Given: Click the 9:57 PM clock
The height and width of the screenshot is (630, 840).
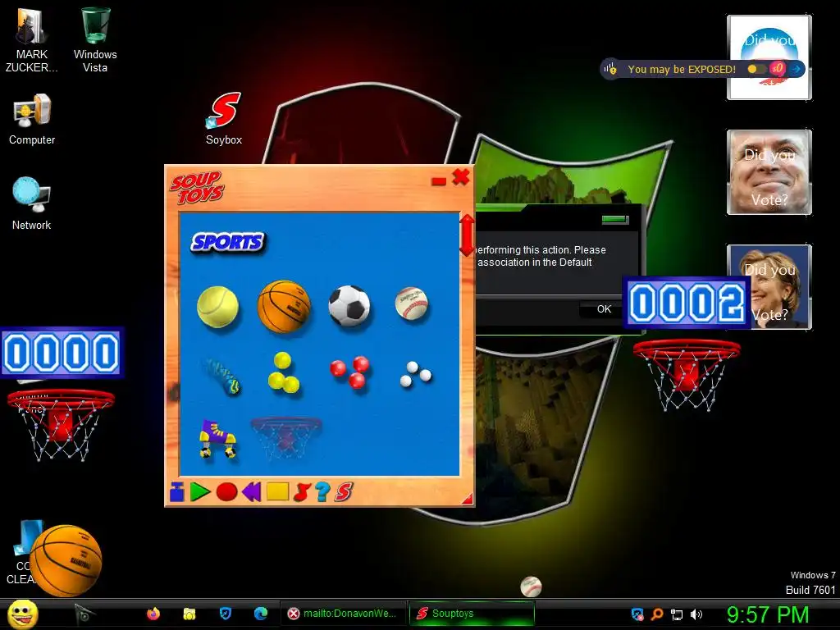Looking at the screenshot, I should tap(768, 614).
